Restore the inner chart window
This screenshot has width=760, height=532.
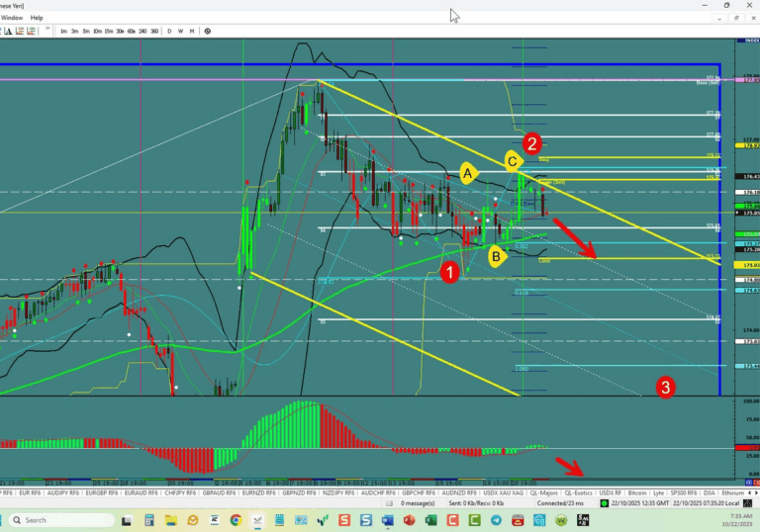tap(736, 18)
